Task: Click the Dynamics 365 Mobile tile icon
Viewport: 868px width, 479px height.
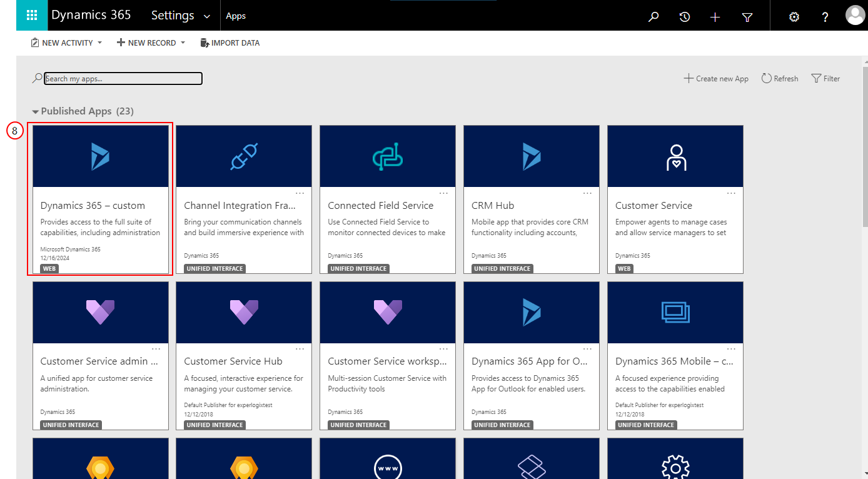Action: tap(675, 312)
